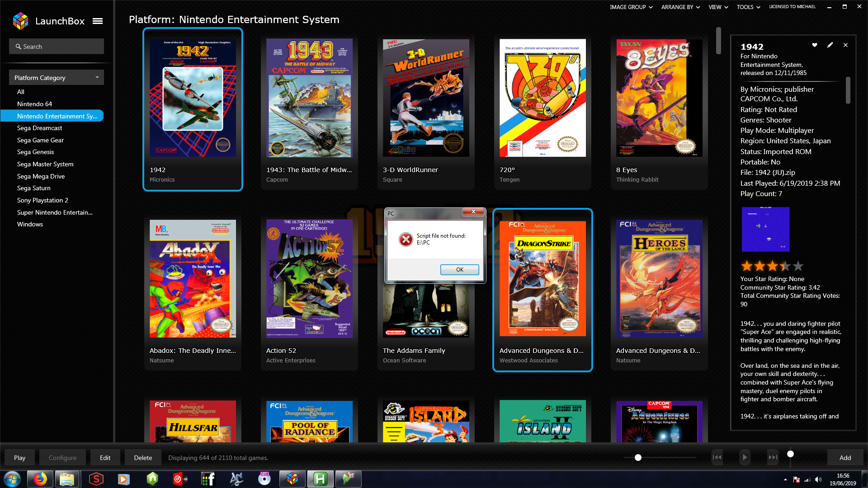Viewport: 868px width, 488px height.
Task: Select Sega Genesis platform in sidebar
Action: (35, 152)
